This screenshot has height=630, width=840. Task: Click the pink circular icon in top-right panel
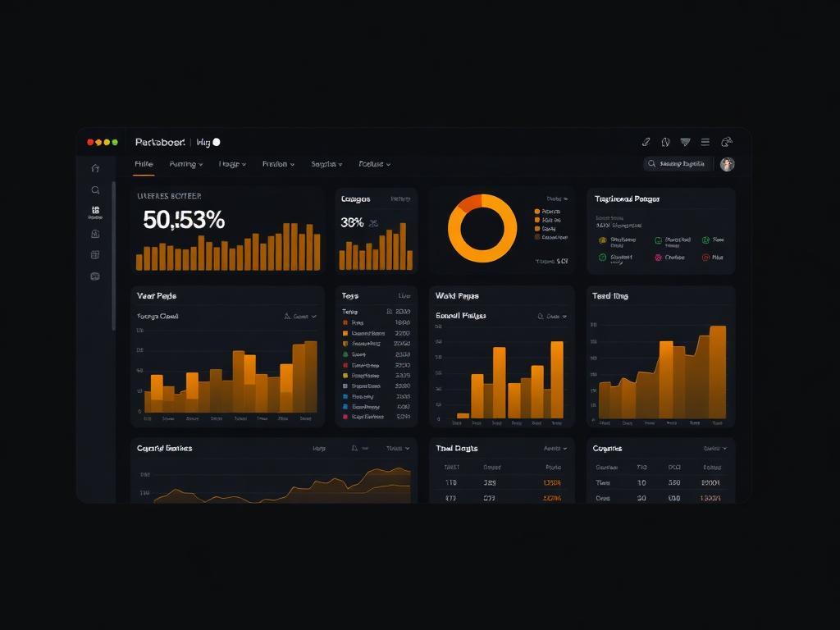[658, 257]
